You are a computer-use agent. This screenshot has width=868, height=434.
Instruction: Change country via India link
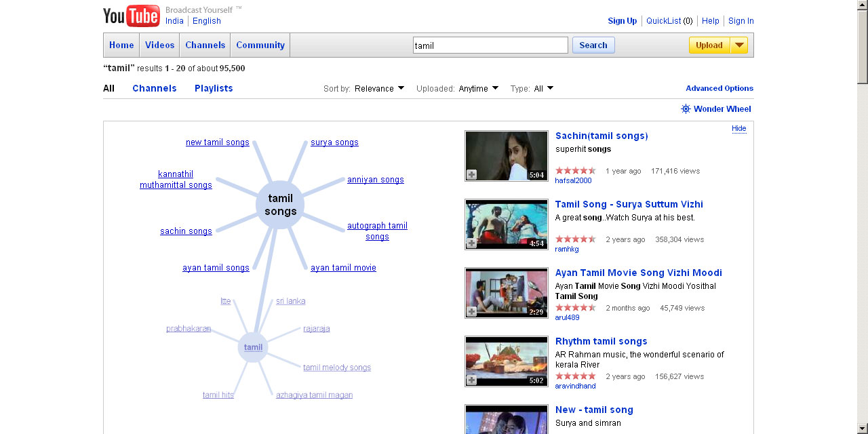pyautogui.click(x=174, y=21)
